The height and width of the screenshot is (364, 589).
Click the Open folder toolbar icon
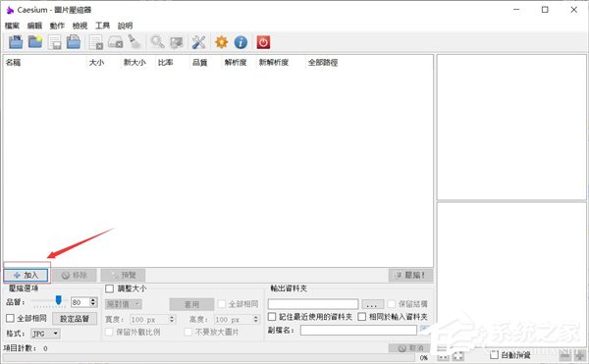(35, 41)
